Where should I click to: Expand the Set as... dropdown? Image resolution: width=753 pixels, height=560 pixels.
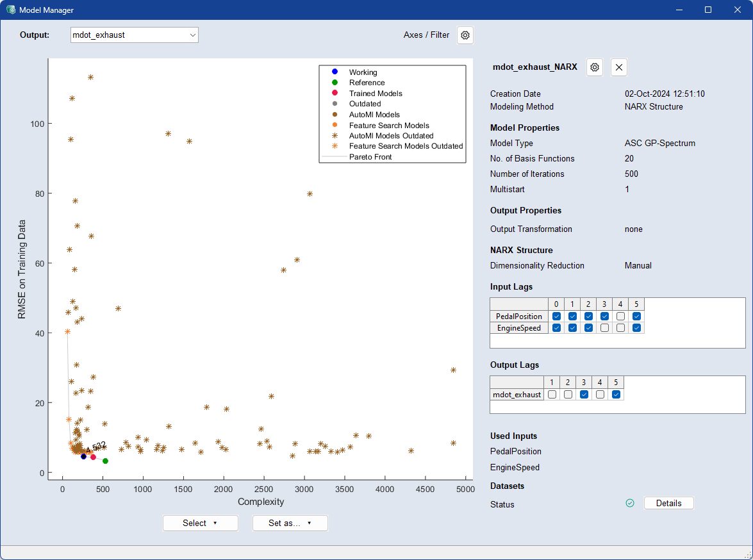[x=290, y=523]
